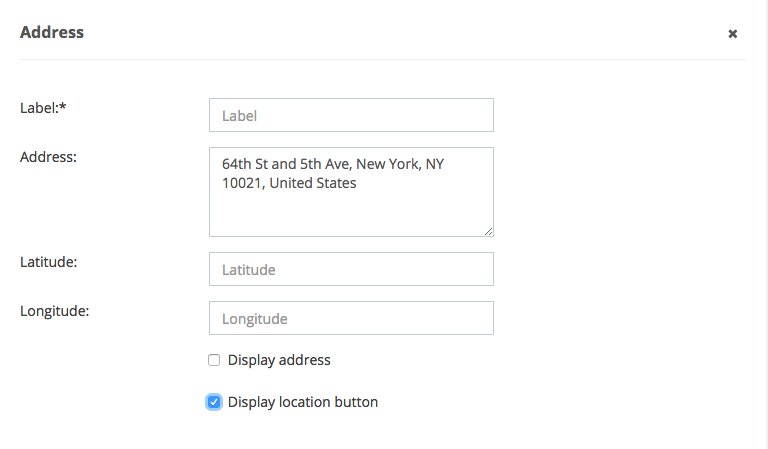
Task: Click the 'Longitude:' field label
Action: pos(54,310)
